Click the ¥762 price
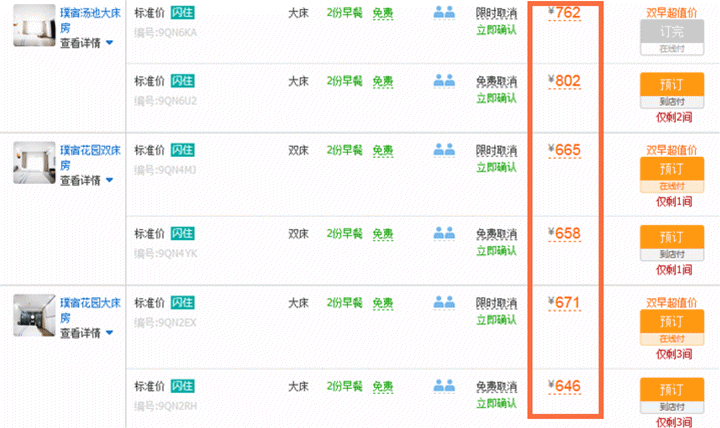 coord(564,13)
